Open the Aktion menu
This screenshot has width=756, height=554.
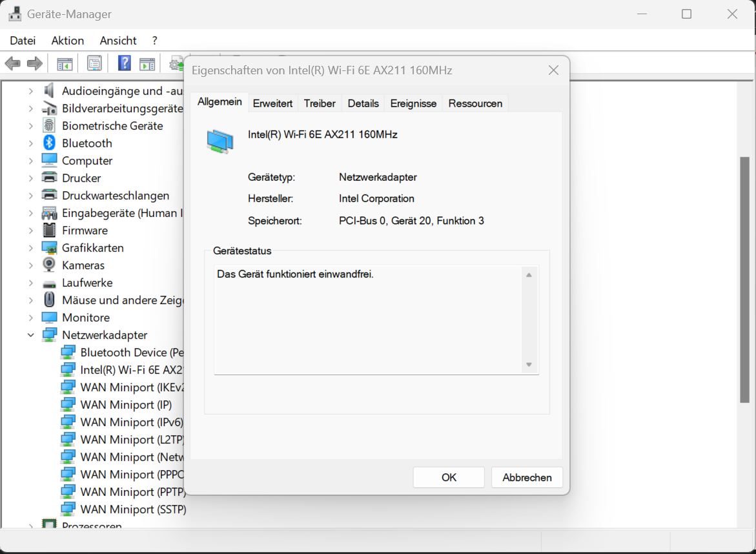pyautogui.click(x=68, y=41)
